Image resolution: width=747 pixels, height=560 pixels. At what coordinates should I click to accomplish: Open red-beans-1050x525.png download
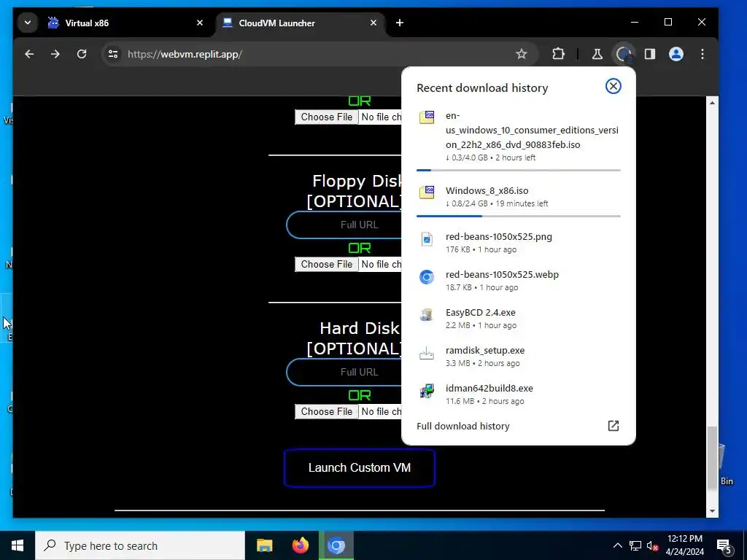(519, 242)
